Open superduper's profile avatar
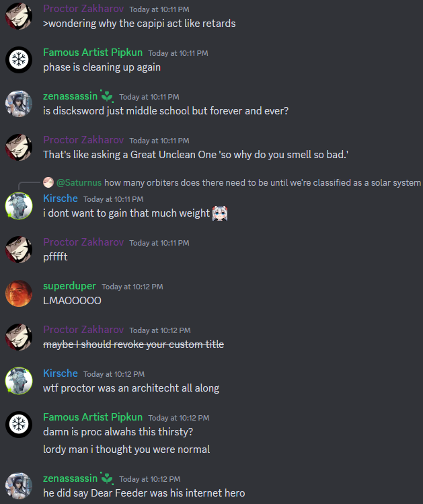Viewport: 423px width, 504px height. 19,293
